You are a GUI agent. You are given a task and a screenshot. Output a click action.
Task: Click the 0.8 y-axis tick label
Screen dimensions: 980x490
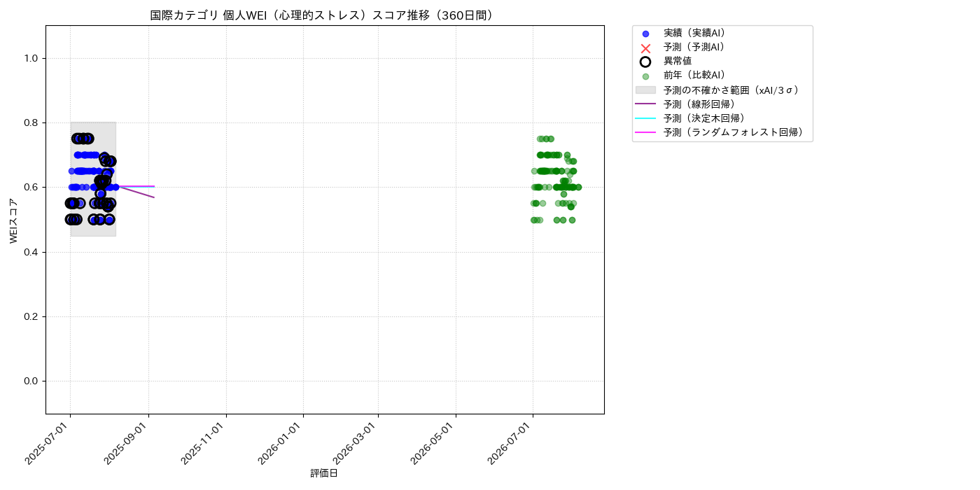(x=32, y=123)
